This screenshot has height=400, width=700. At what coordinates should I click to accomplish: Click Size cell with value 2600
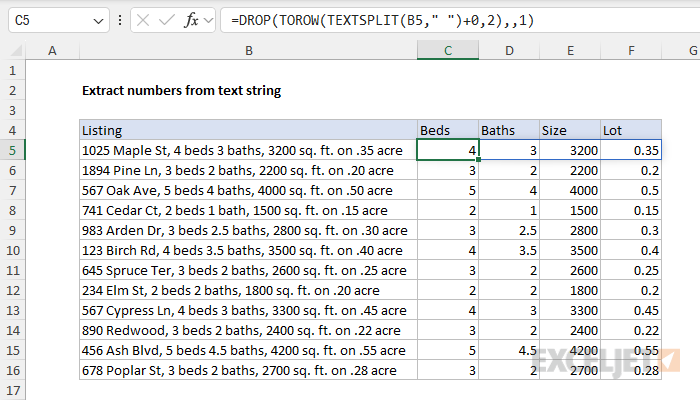click(570, 271)
